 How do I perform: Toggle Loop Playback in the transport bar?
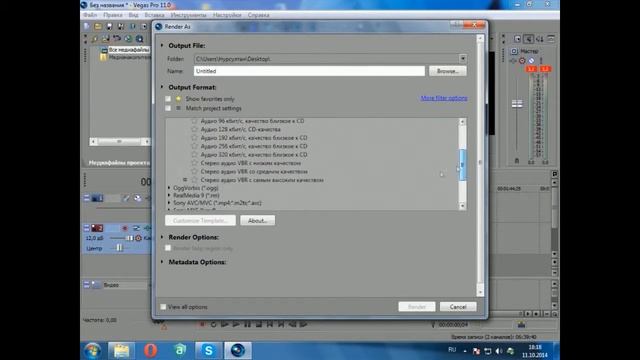pyautogui.click(x=213, y=324)
